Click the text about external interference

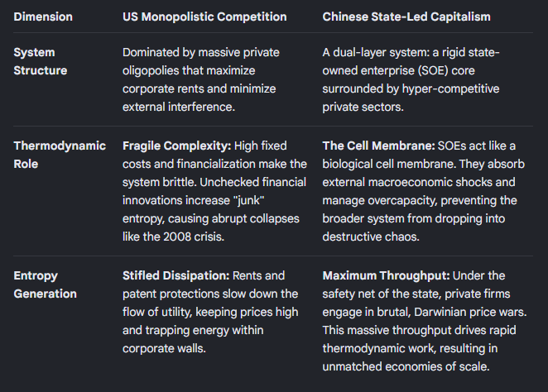(x=179, y=107)
